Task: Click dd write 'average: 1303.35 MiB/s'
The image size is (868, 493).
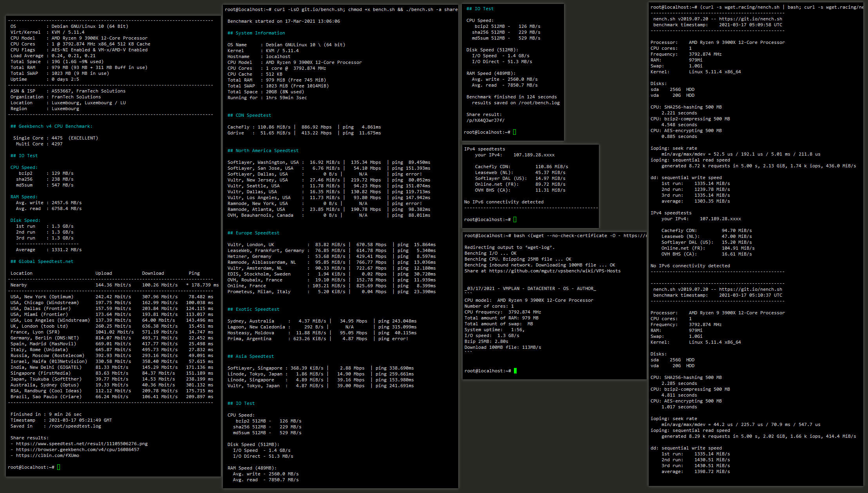Action: click(x=696, y=201)
